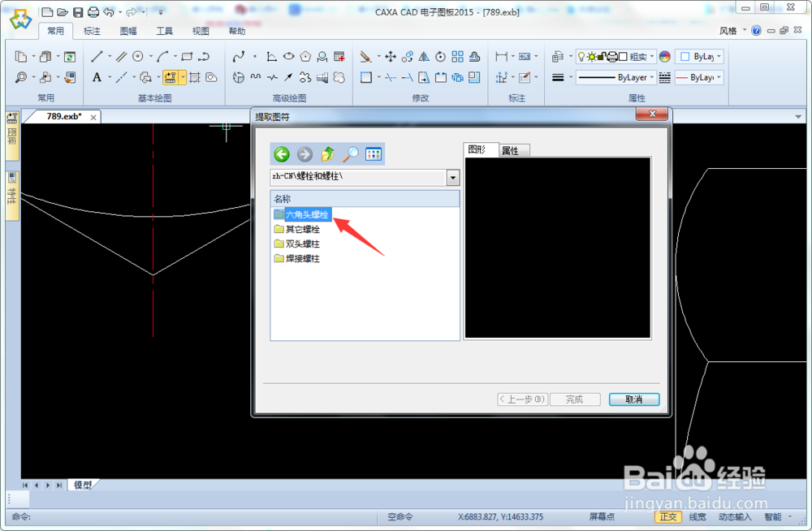Click the 取消 cancel button
Screen dimensions: 812x531
coord(634,399)
